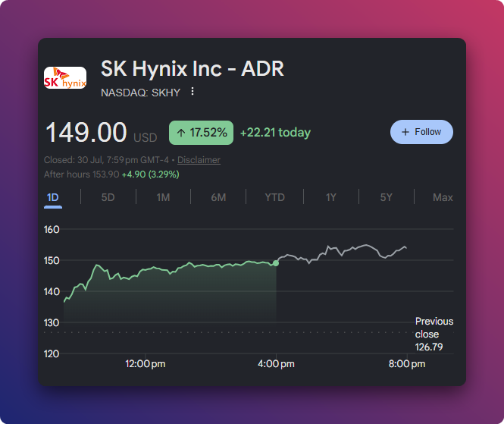Switch to the 5Y chart range
The height and width of the screenshot is (424, 504).
pos(386,197)
